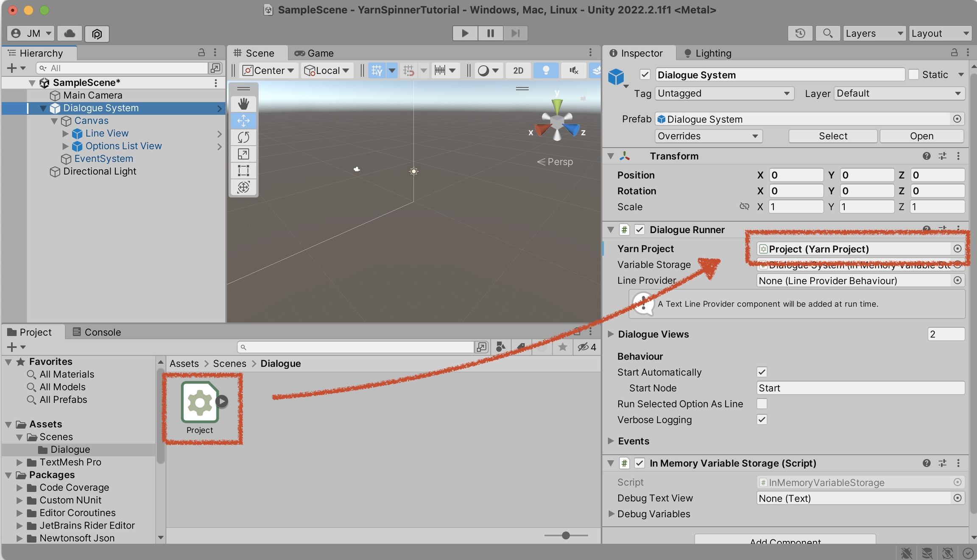Click the prefab Open button
977x560 pixels.
click(x=921, y=136)
